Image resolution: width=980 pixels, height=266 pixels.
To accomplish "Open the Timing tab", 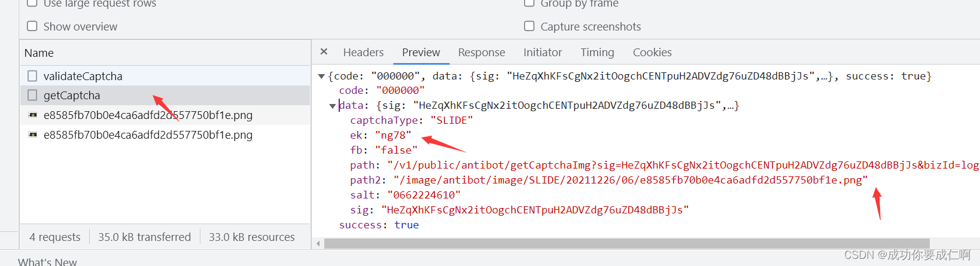I will 597,53.
